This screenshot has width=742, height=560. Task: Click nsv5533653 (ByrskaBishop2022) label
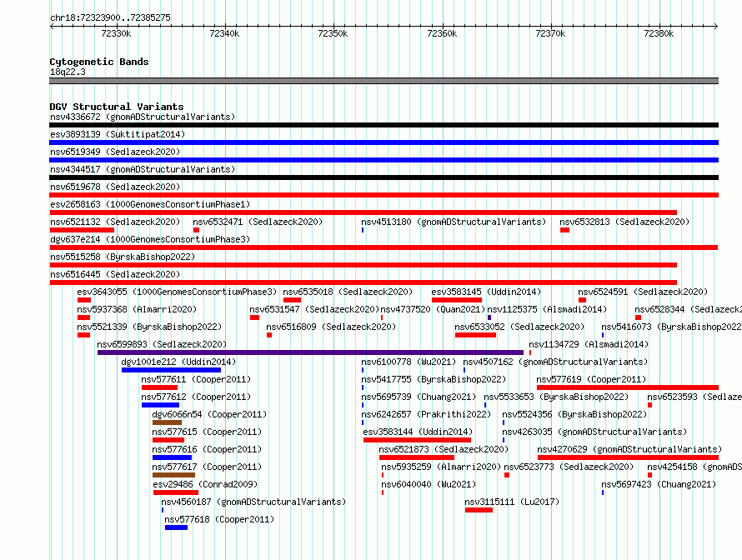coord(556,397)
